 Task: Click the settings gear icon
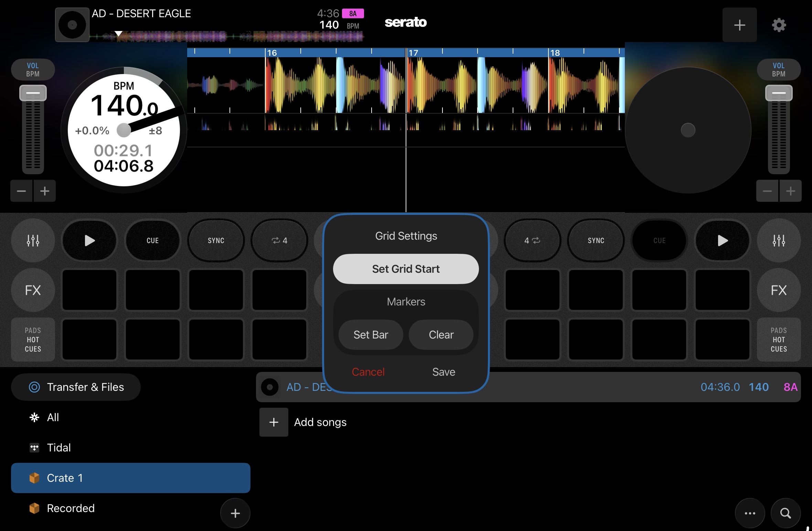(x=779, y=25)
